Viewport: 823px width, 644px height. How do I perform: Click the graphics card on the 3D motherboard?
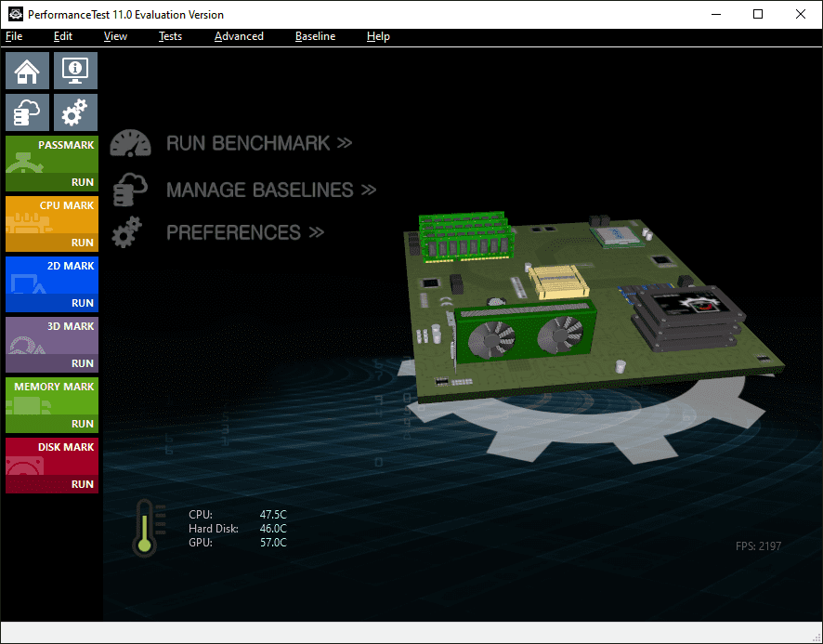pos(525,332)
